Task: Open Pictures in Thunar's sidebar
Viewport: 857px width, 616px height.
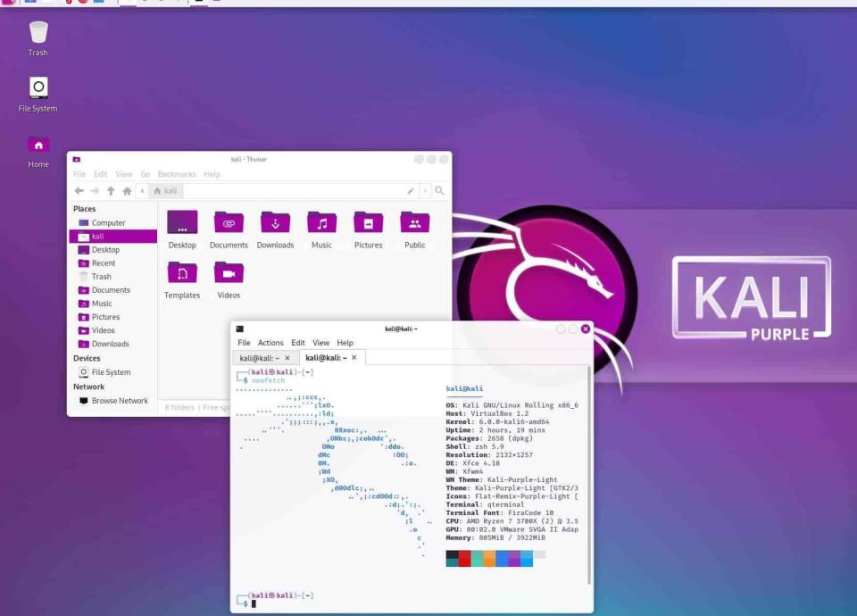Action: tap(113, 316)
